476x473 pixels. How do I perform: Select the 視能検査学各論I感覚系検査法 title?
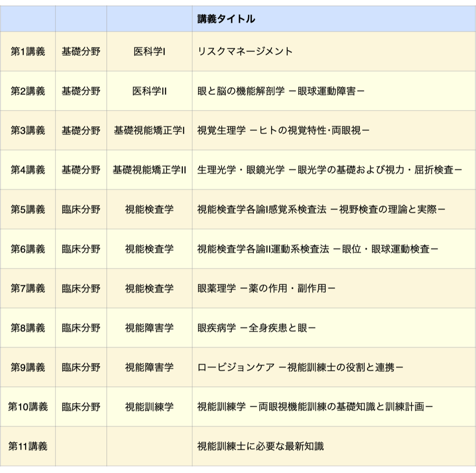pyautogui.click(x=321, y=209)
